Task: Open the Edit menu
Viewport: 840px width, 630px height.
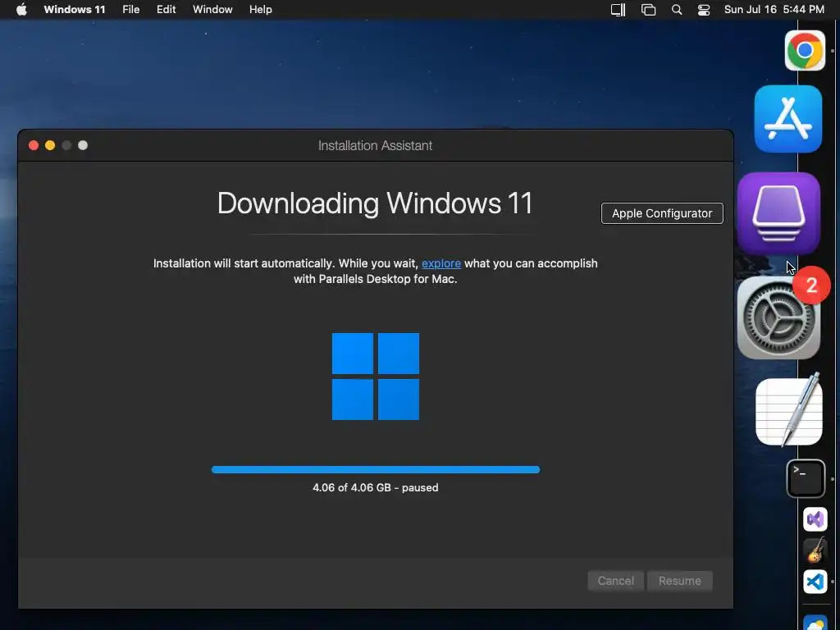Action: 166,10
